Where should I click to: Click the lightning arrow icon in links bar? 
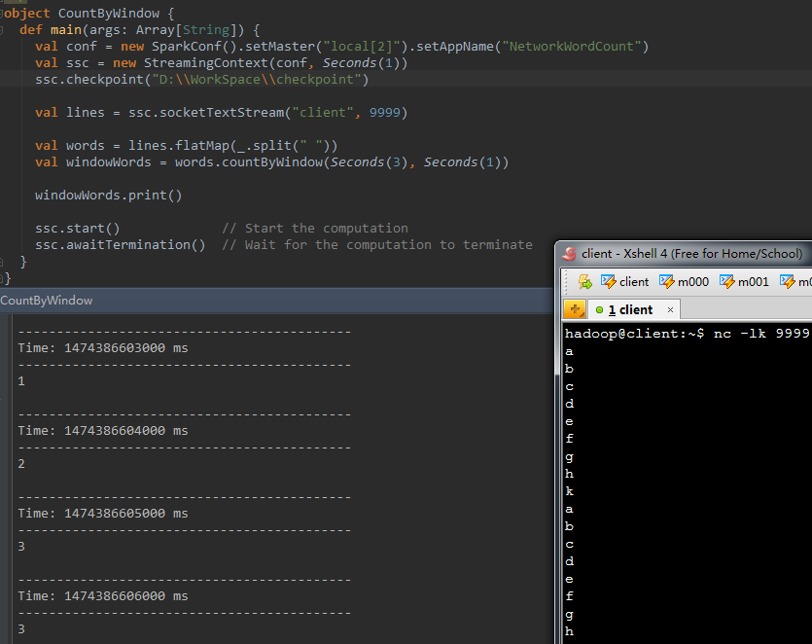coord(584,282)
